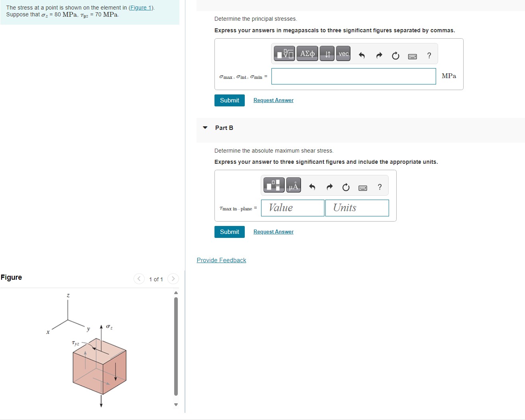
Task: Collapse the Part B section triangle
Action: (x=205, y=128)
